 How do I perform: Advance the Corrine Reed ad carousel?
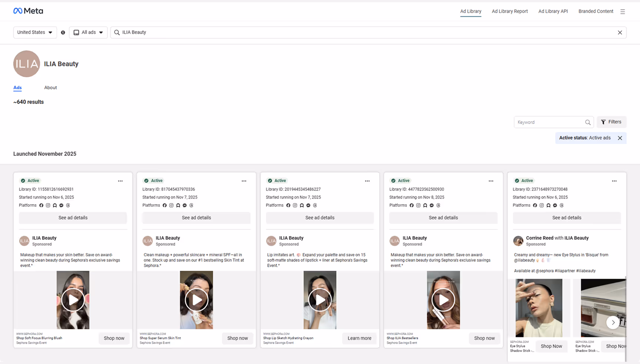pos(613,322)
